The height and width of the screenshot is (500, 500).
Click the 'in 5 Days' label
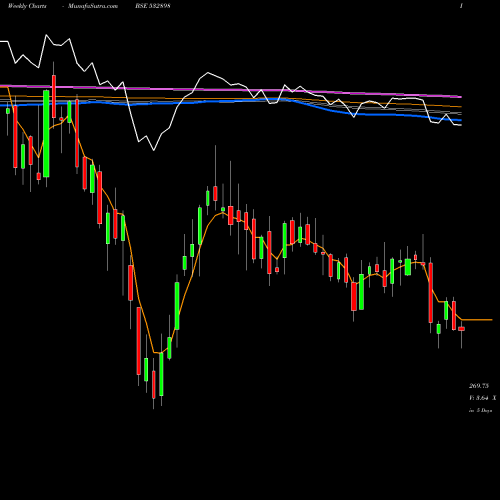click(x=480, y=411)
